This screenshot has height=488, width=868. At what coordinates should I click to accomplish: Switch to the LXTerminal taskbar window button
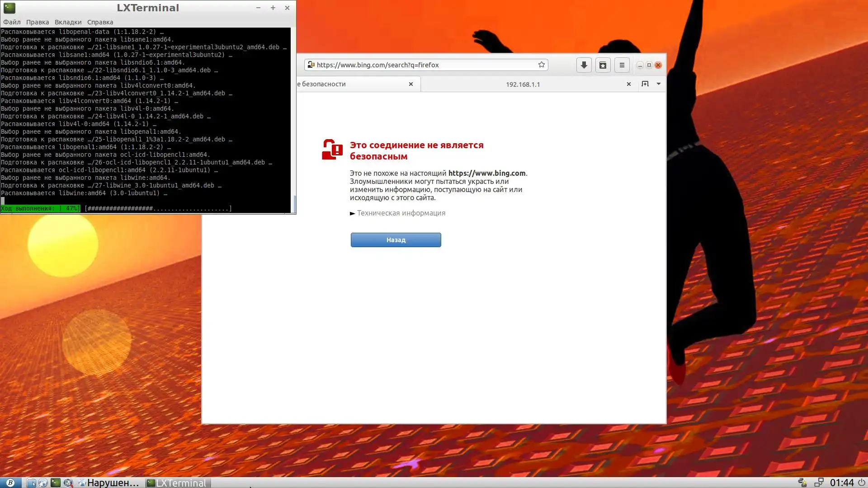click(x=177, y=483)
